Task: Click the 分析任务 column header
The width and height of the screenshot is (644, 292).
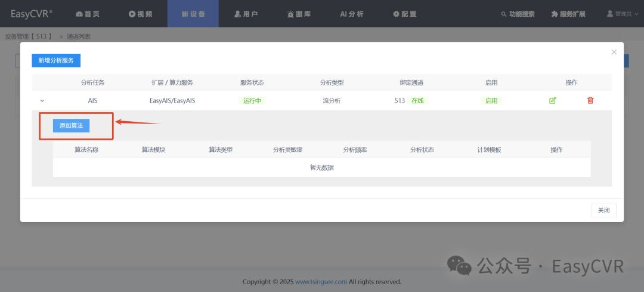Action: click(x=93, y=82)
